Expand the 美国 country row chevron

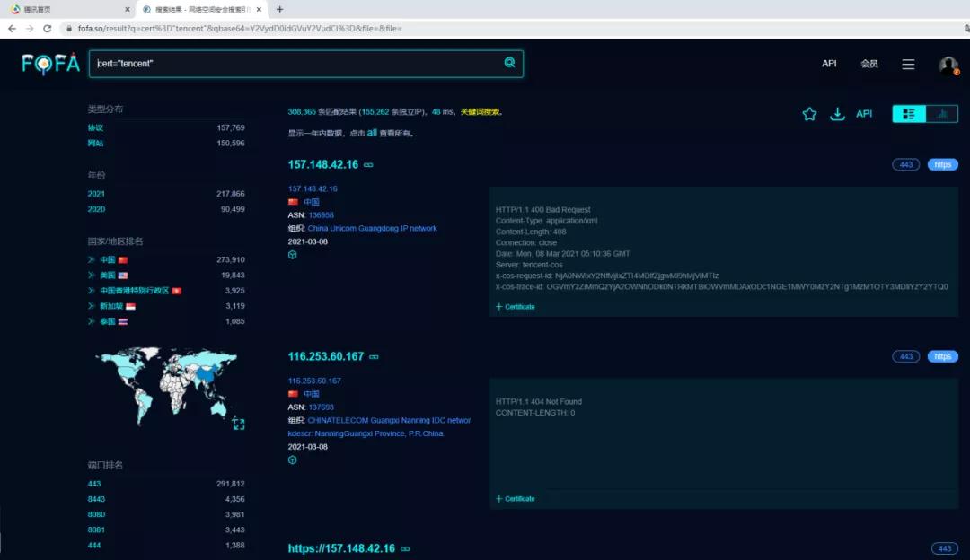pyautogui.click(x=92, y=276)
